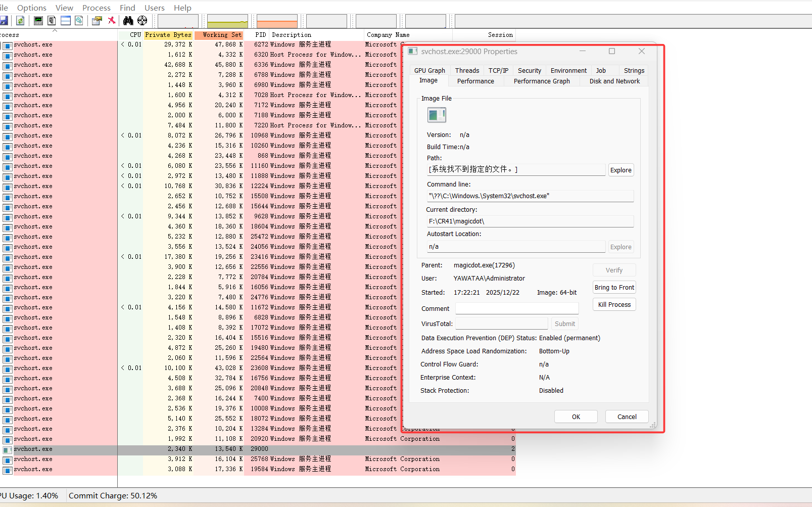The height and width of the screenshot is (507, 812).
Task: Open the View menu
Action: click(x=64, y=8)
